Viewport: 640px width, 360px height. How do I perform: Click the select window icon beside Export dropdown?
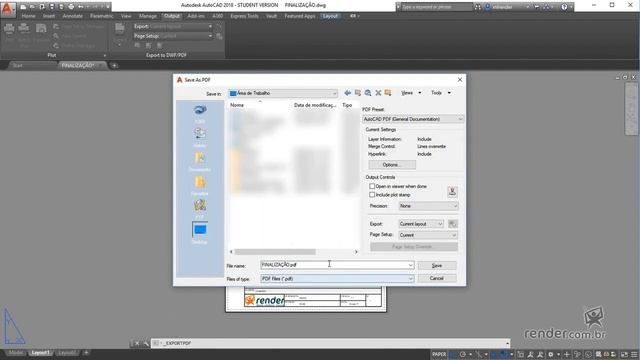452,224
